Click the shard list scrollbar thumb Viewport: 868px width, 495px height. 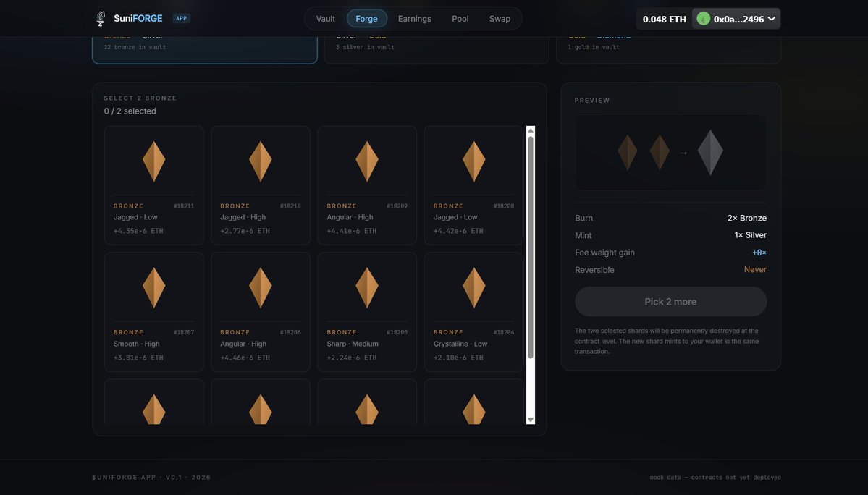[531, 247]
